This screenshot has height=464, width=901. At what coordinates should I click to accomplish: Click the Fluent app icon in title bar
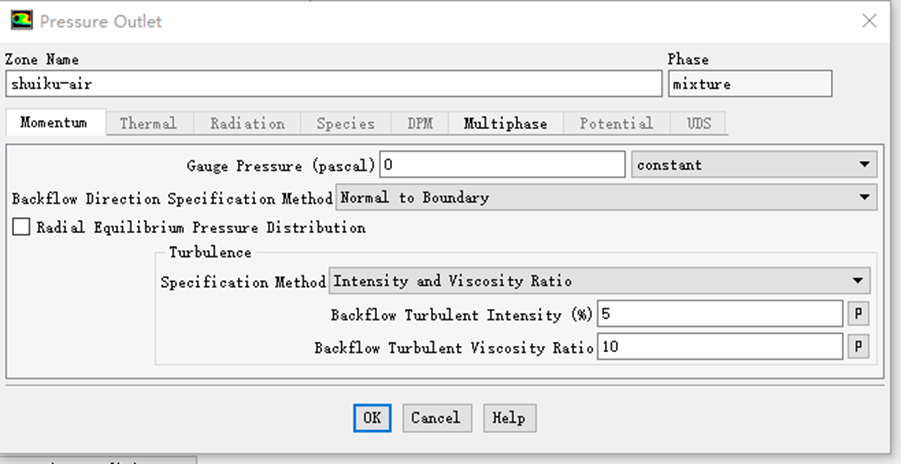(20, 20)
